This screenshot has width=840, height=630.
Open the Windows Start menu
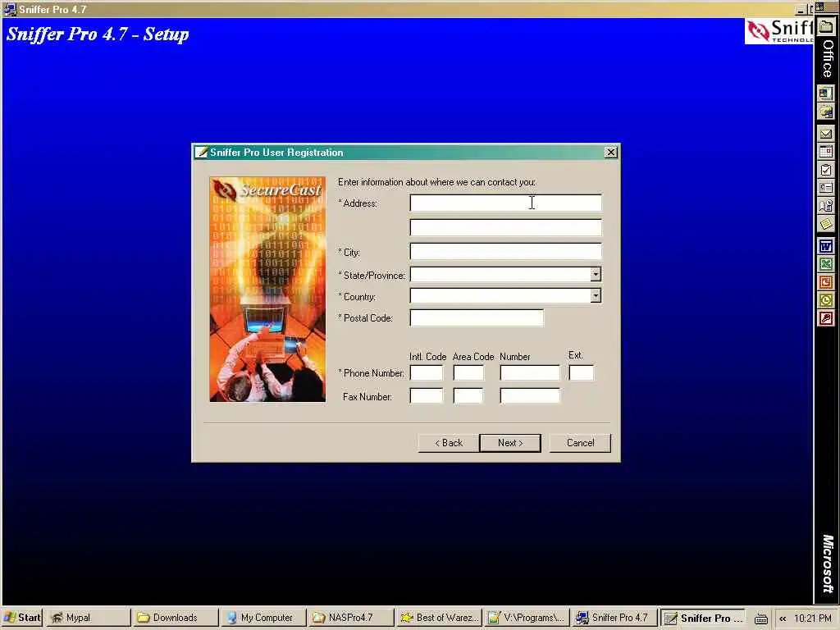22,618
